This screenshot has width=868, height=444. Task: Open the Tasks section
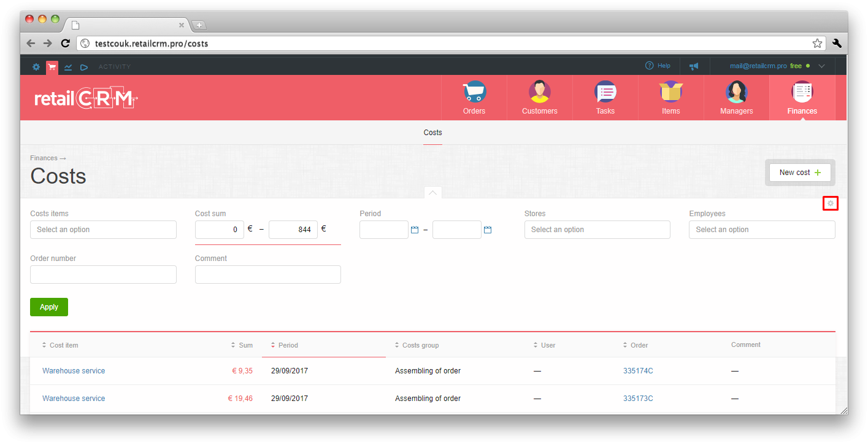tap(605, 98)
